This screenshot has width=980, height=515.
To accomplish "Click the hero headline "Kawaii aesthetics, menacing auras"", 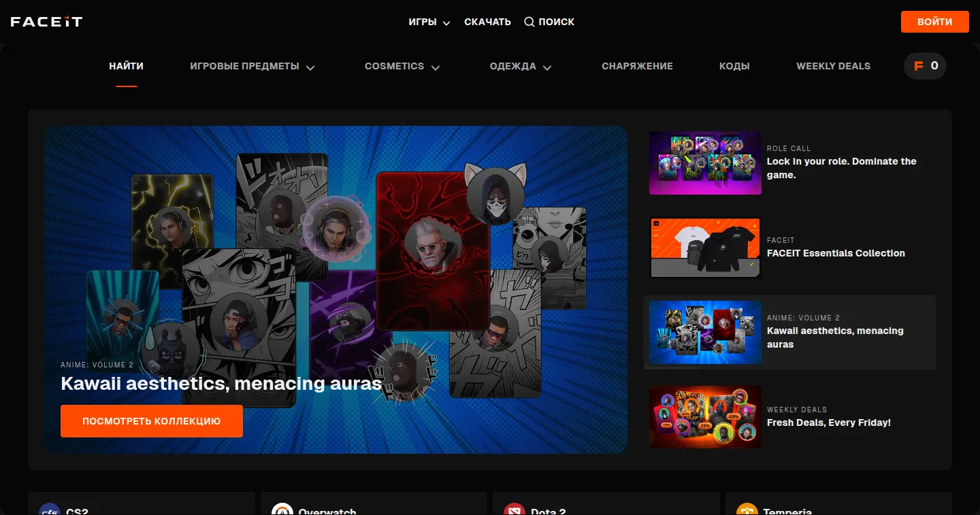I will tap(221, 384).
